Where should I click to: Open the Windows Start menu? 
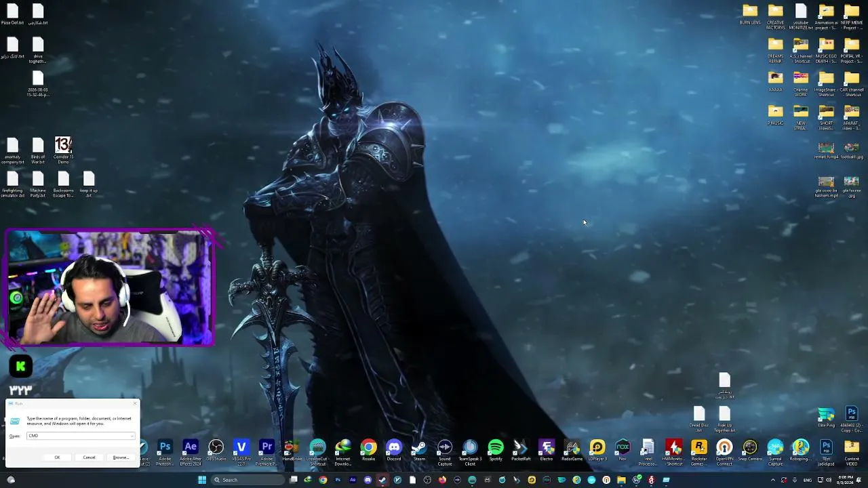201,480
